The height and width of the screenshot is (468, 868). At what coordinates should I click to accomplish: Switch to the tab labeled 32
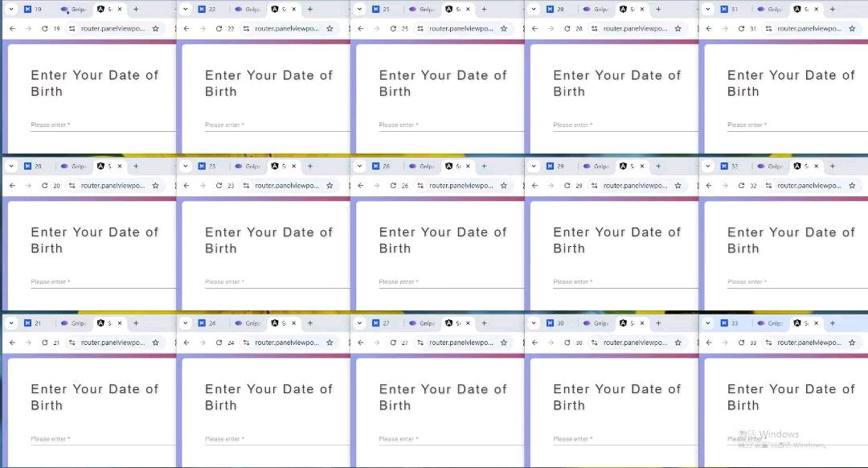(x=730, y=166)
